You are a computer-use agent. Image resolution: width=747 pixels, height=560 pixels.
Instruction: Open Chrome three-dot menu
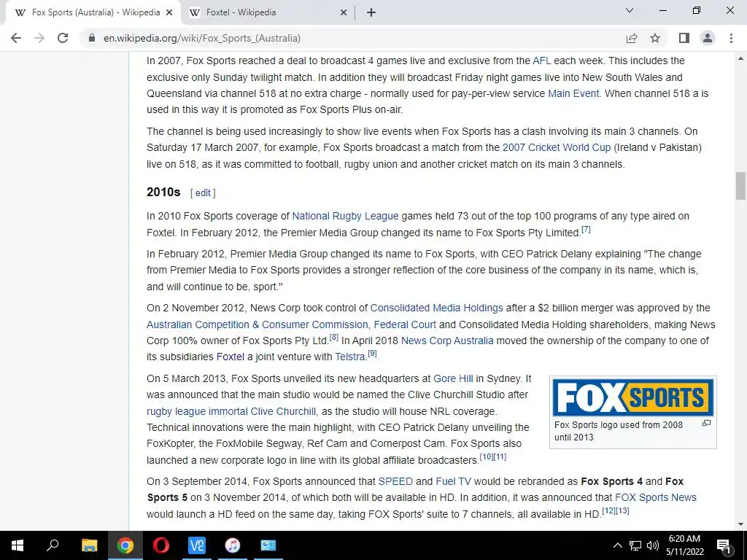pyautogui.click(x=731, y=38)
